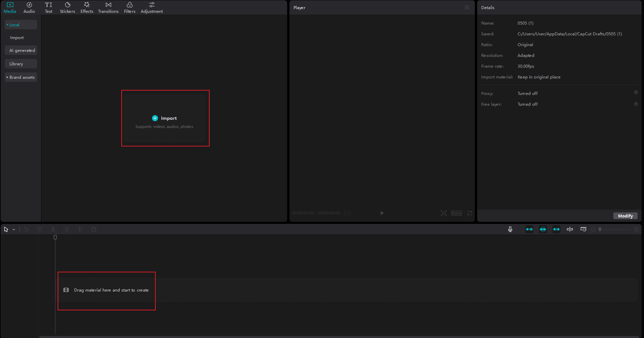This screenshot has height=338, width=644.
Task: Click the blue plus Import icon
Action: pos(155,118)
